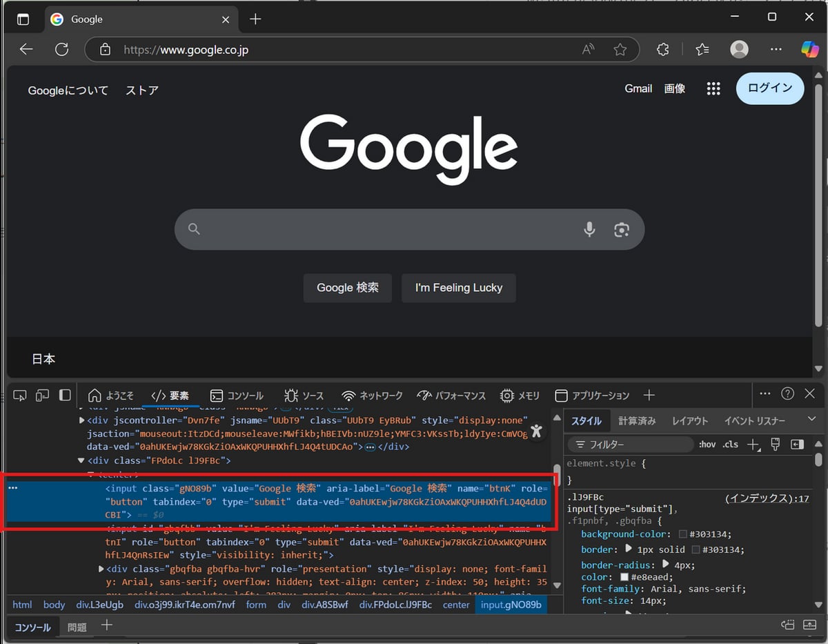This screenshot has height=644, width=828.
Task: Open the Gmail link
Action: tap(638, 88)
